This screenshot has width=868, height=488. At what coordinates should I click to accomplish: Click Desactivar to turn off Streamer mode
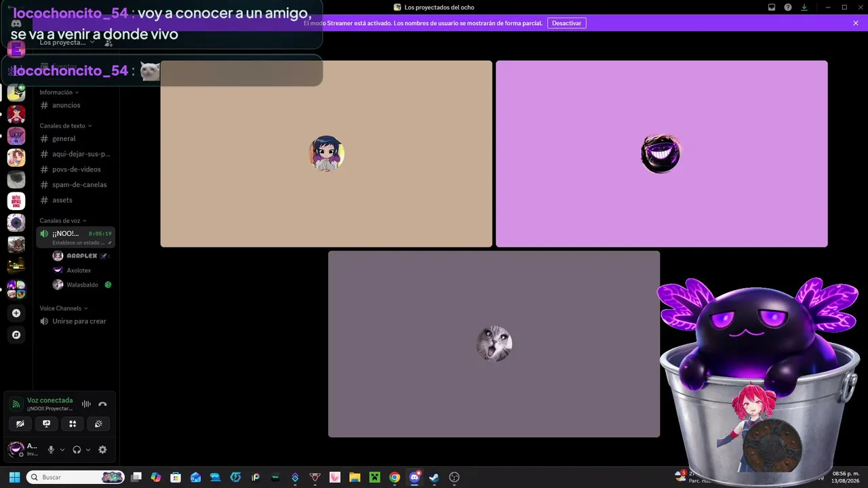click(x=566, y=23)
